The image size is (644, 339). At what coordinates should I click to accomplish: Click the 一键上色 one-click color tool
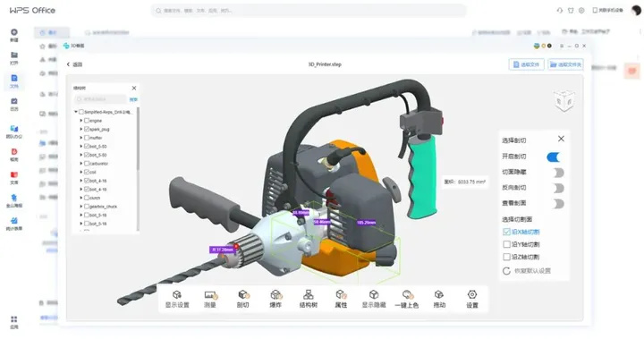point(407,299)
